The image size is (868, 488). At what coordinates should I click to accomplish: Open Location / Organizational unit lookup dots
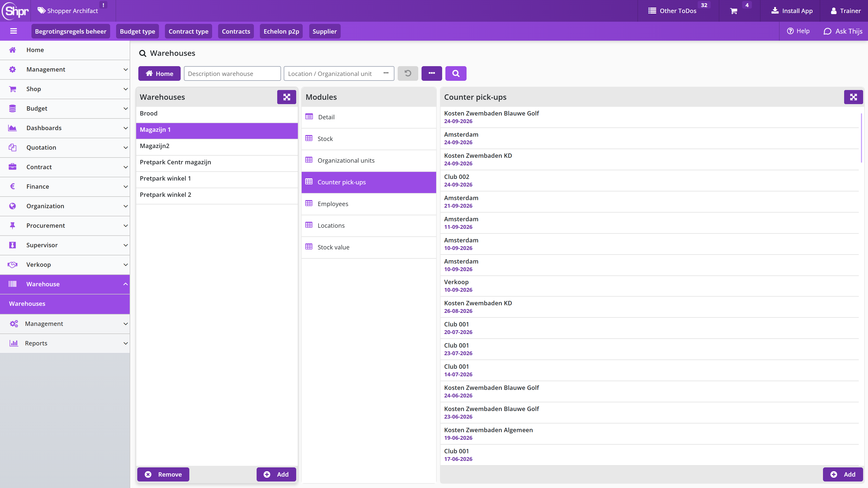click(x=386, y=73)
